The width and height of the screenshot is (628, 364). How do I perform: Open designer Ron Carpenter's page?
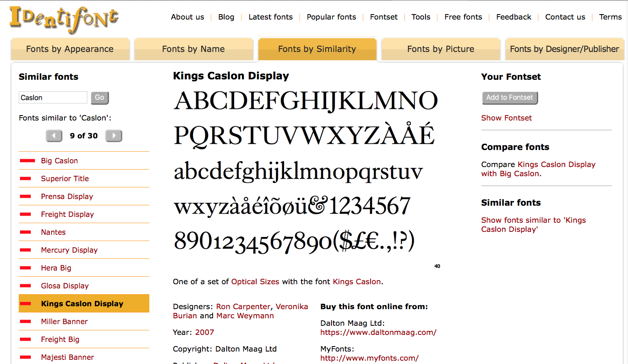(x=243, y=307)
